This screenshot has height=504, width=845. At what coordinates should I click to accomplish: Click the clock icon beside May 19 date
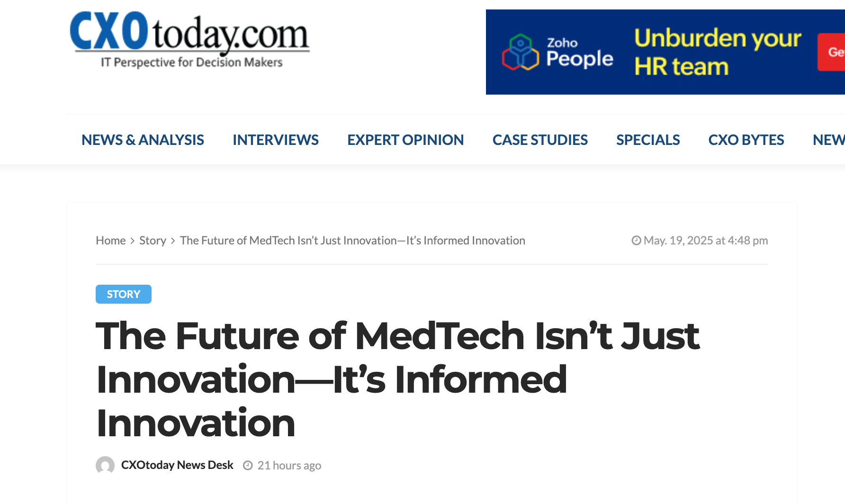636,241
